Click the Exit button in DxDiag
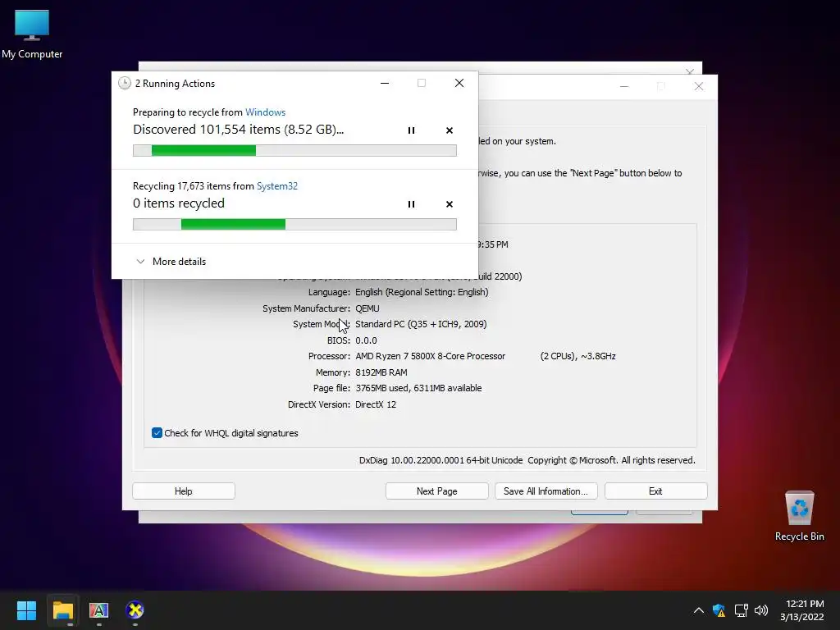Screen dimensions: 840x630 (655, 491)
